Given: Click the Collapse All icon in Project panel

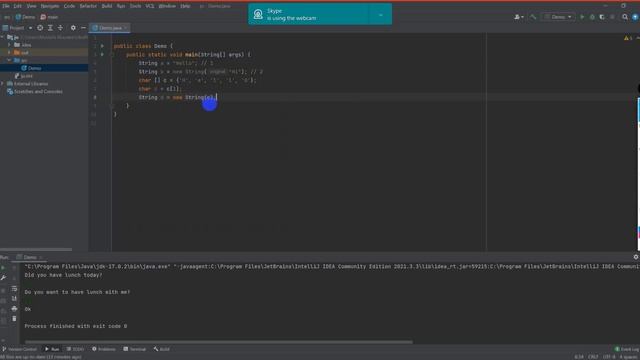Looking at the screenshot, I should click(x=60, y=28).
